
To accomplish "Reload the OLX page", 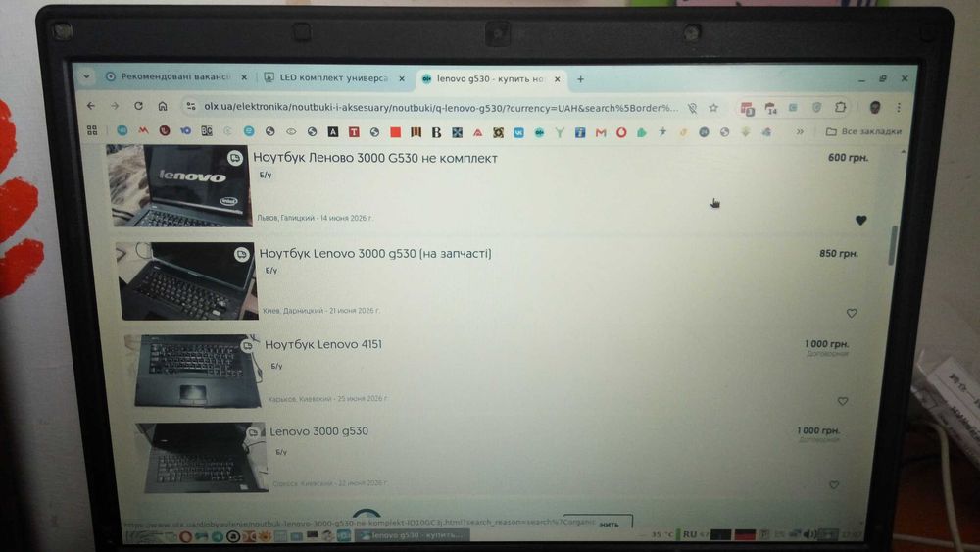I will click(139, 106).
